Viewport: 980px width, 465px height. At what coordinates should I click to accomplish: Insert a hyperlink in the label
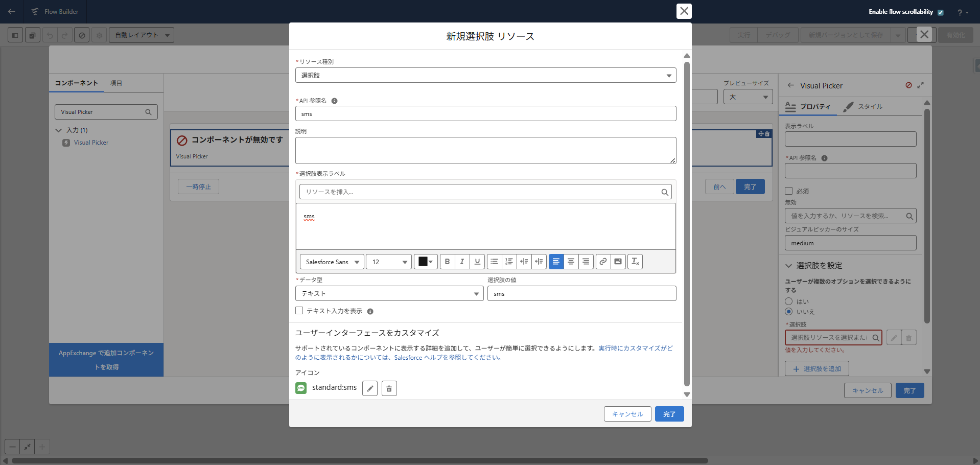[x=603, y=262]
